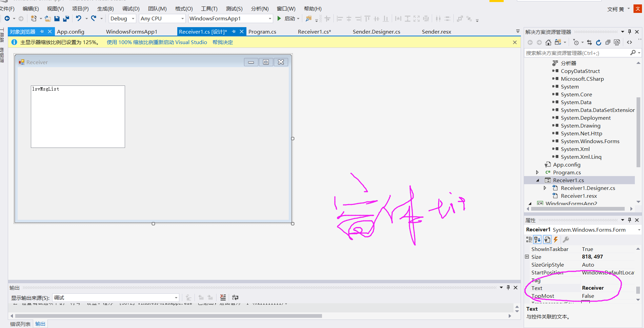Select App.config in Solution Explorer
This screenshot has width=644, height=328.
(x=566, y=165)
